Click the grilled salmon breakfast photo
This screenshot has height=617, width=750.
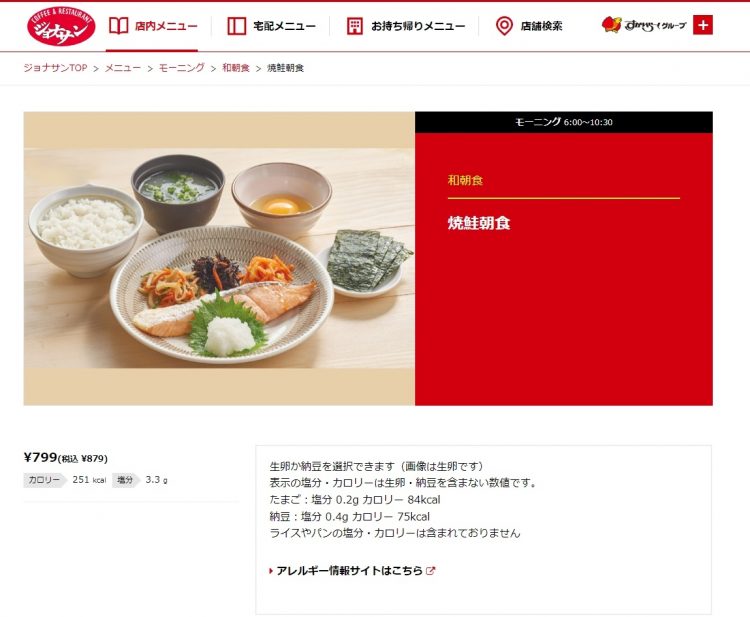tap(219, 259)
